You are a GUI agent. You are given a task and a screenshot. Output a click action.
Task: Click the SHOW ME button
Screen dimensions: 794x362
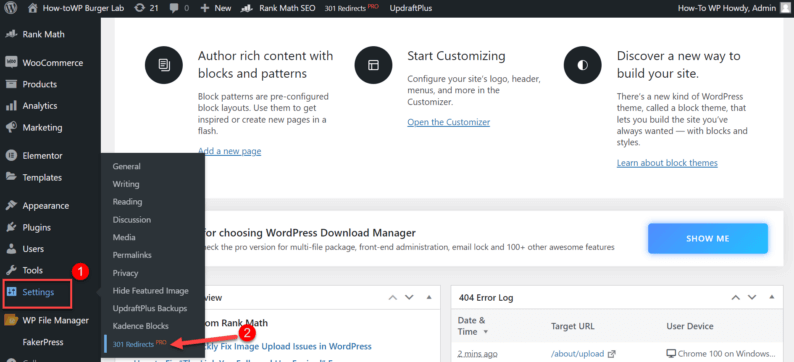point(708,238)
